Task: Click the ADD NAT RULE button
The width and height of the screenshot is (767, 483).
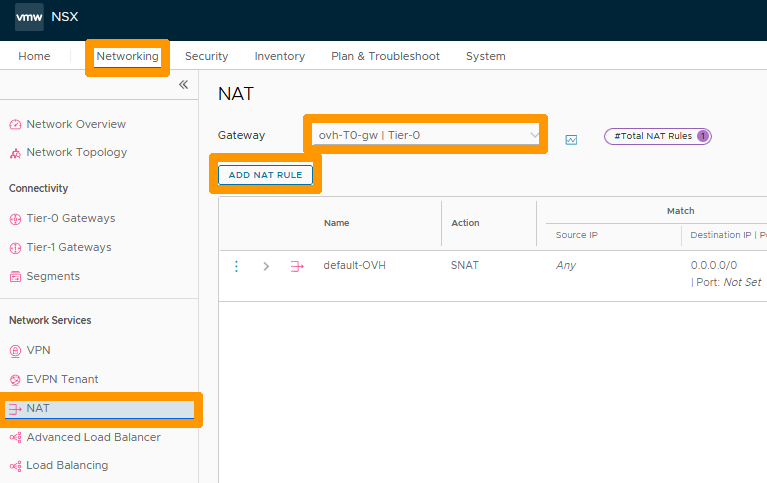Action: pyautogui.click(x=266, y=175)
